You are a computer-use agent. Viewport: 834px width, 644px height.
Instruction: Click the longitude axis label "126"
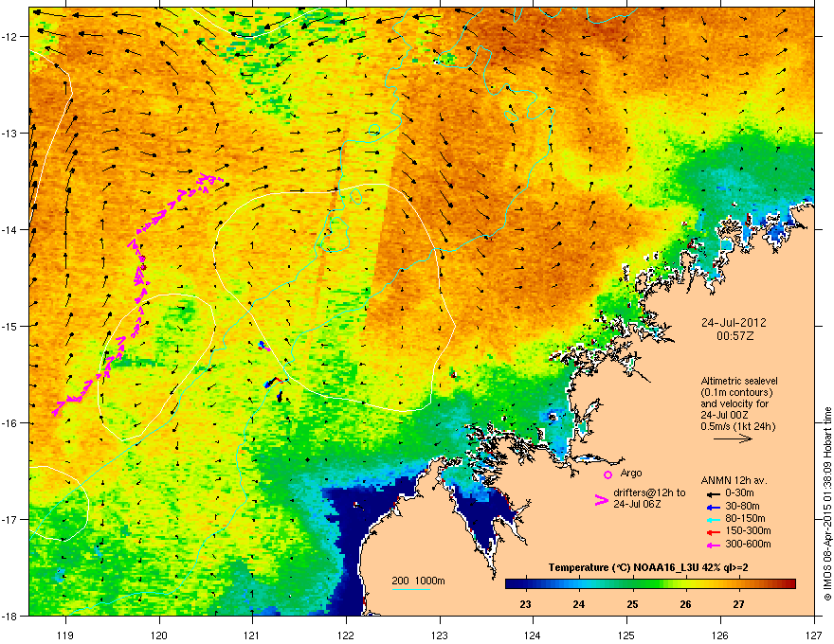720,635
